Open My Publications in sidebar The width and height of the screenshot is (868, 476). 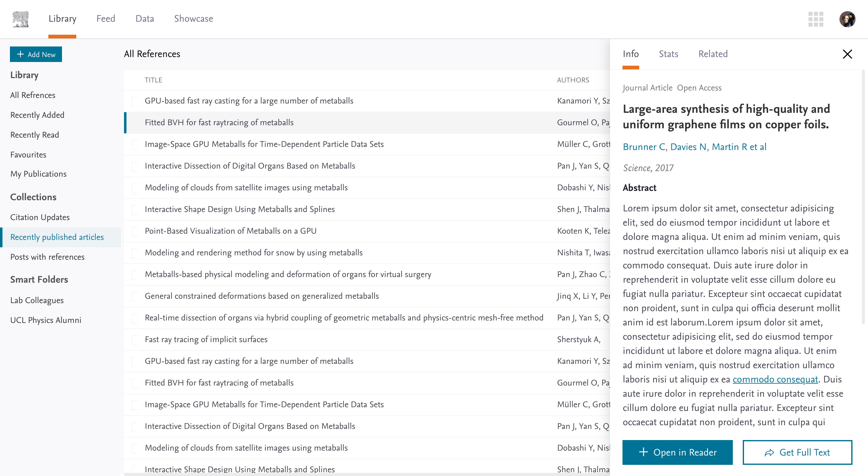click(x=38, y=174)
